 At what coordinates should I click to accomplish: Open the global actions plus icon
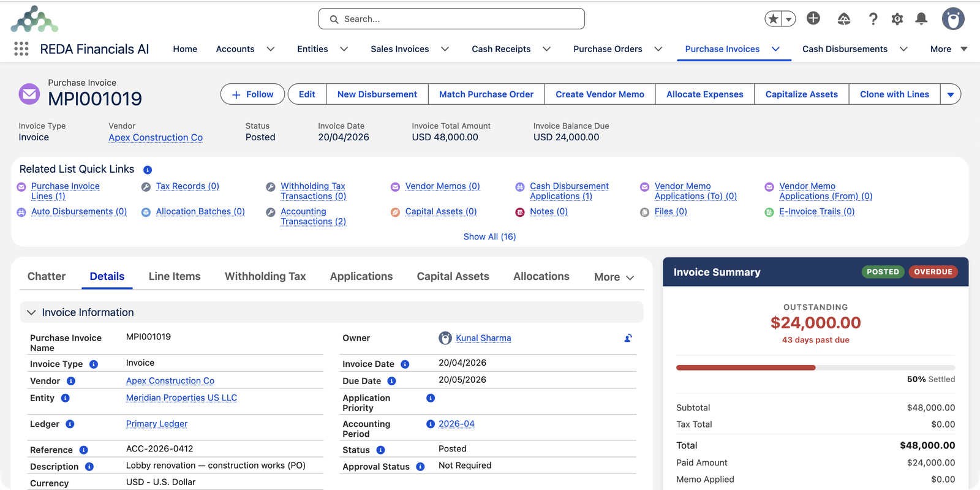[x=813, y=18]
